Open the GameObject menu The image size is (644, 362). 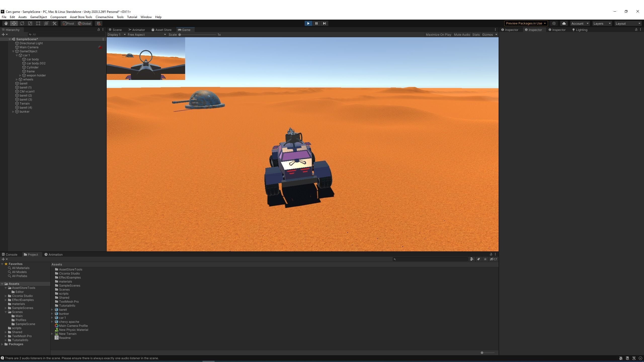click(x=38, y=17)
